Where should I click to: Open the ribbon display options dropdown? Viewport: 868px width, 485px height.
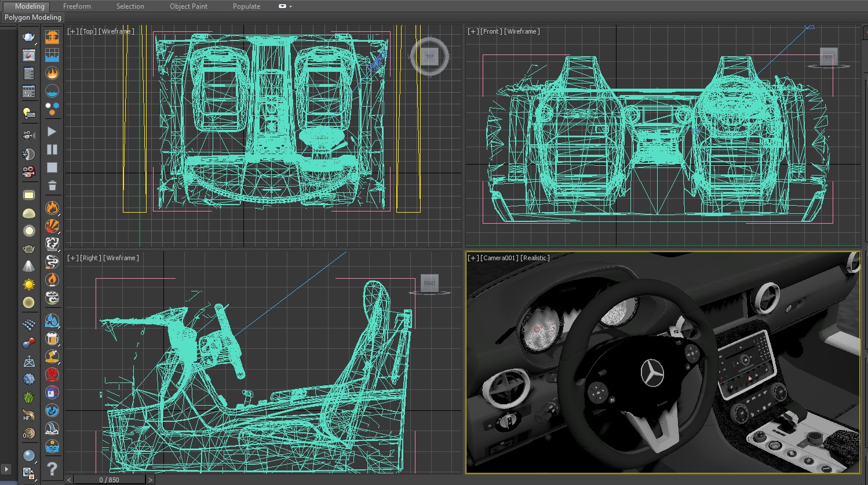pos(285,6)
